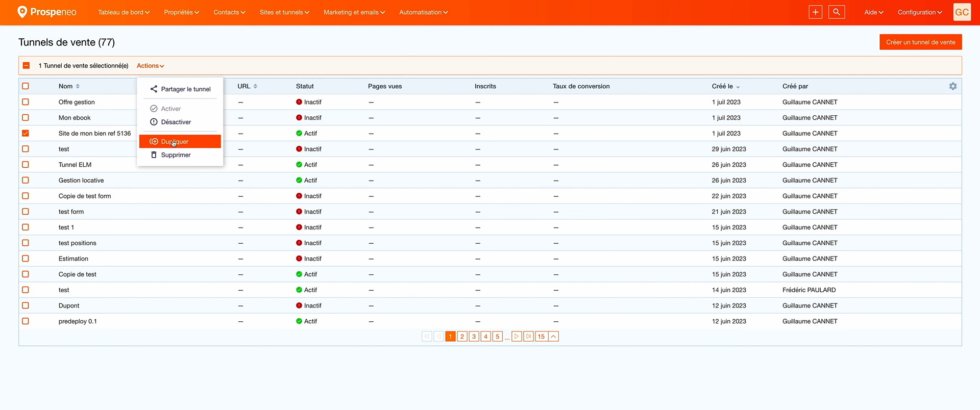Open the Contacts dropdown
Viewport: 980px width, 410px height.
pos(229,12)
